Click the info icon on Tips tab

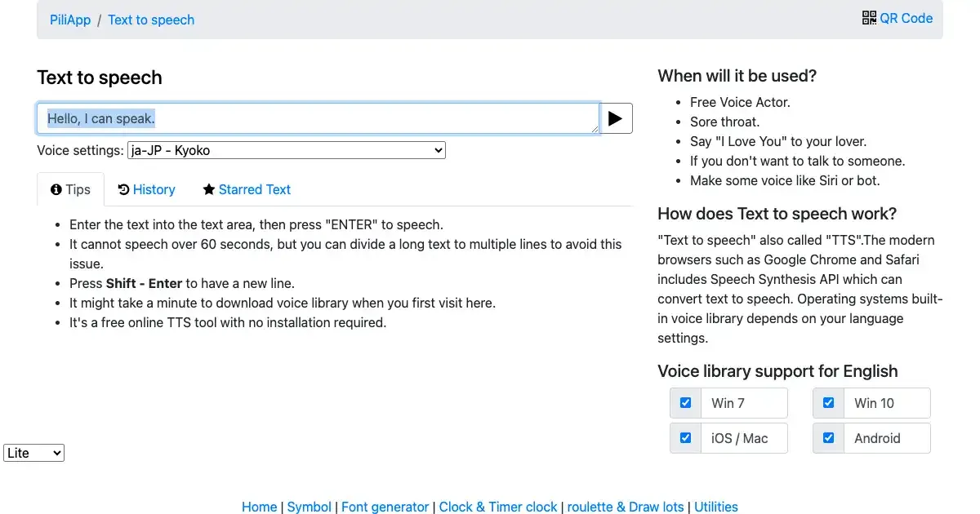[56, 189]
